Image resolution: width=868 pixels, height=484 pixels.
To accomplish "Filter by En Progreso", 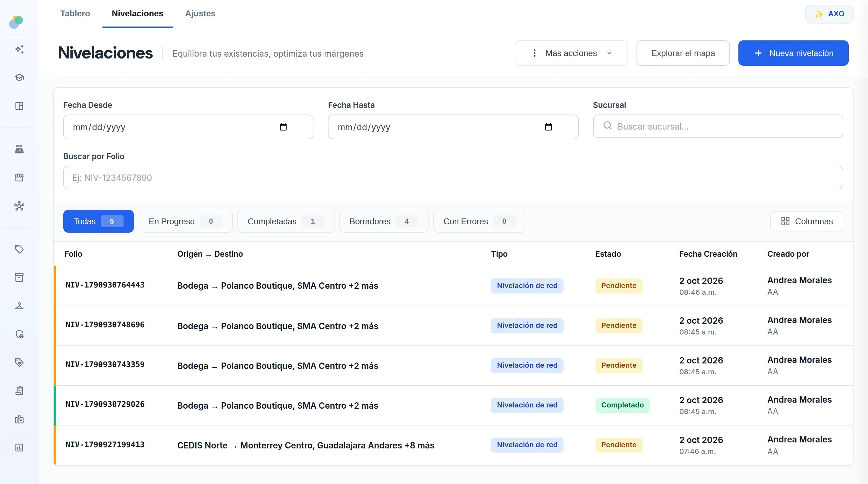I will tap(185, 221).
